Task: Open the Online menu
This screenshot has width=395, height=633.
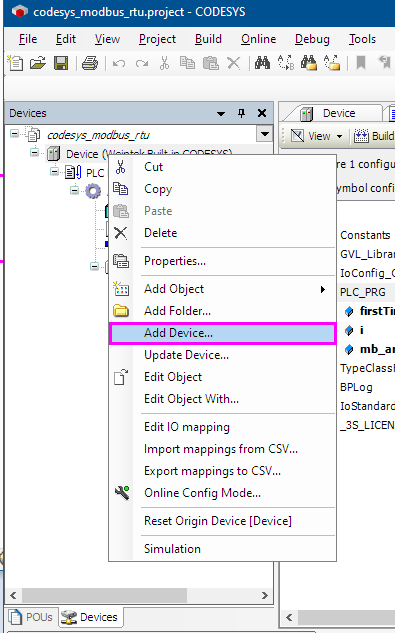Action: click(x=258, y=39)
